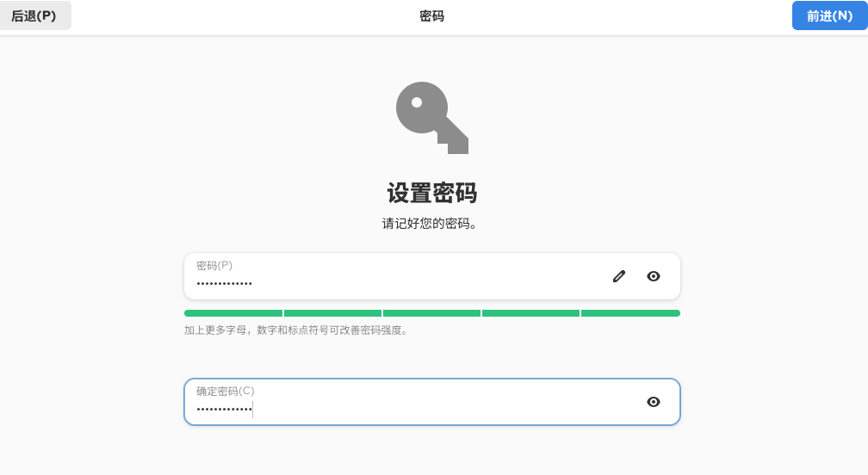Generate a password with the pencil icon
868x475 pixels.
tap(619, 276)
